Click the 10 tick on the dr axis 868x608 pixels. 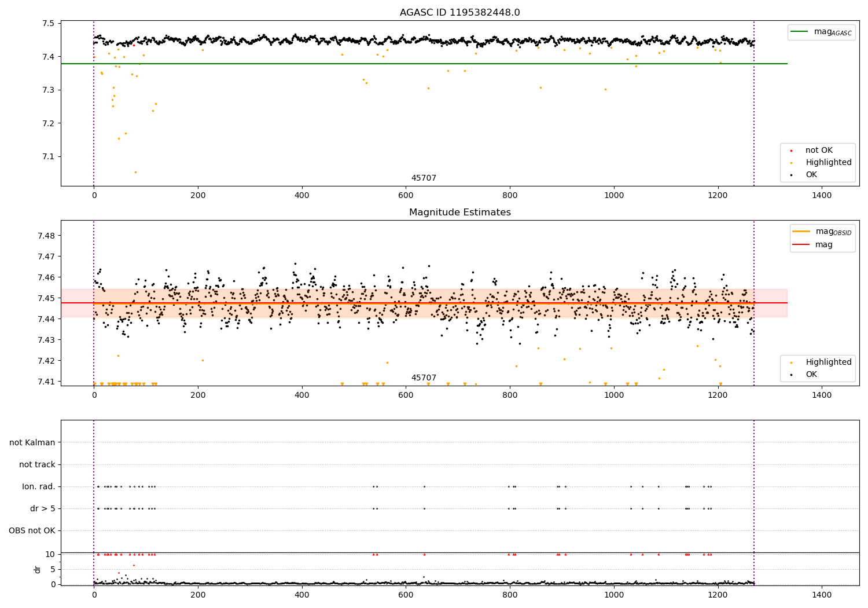click(51, 555)
